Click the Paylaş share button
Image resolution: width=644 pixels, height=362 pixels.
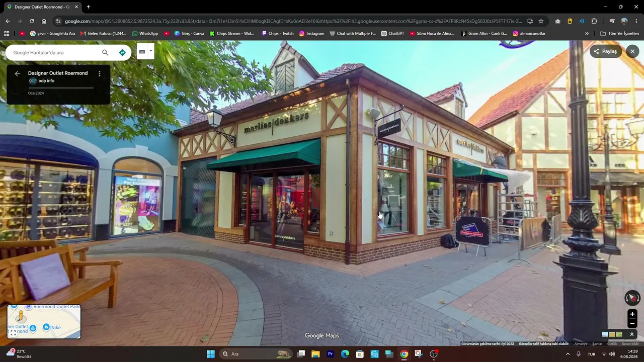click(606, 51)
